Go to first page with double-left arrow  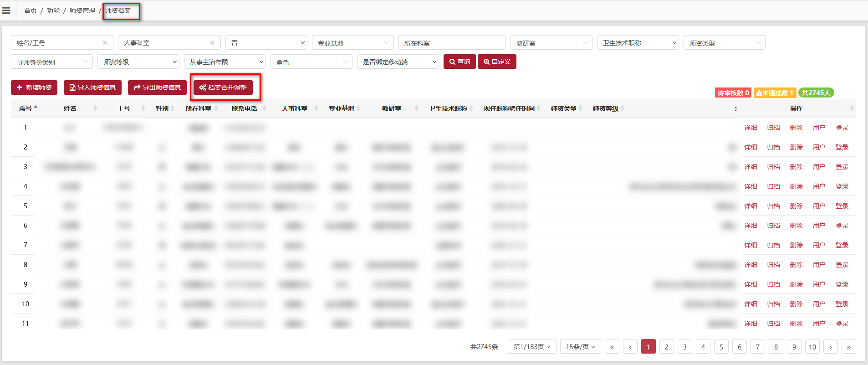(612, 347)
